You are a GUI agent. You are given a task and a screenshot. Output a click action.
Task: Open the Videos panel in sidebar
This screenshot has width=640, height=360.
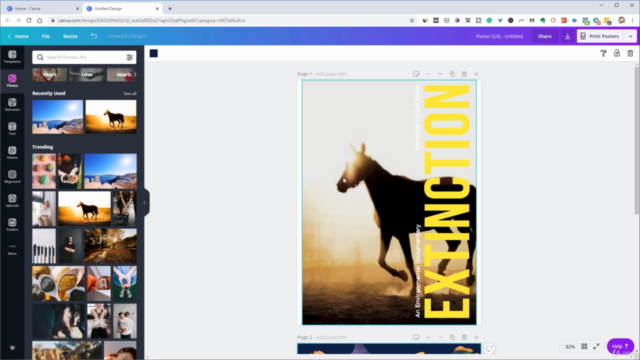click(x=12, y=153)
